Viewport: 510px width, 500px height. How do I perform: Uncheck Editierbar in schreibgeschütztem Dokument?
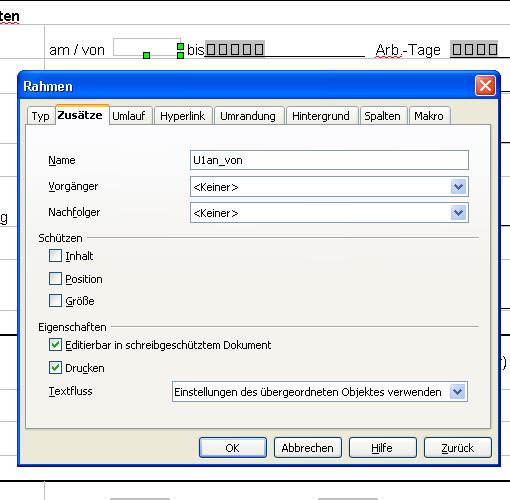(x=55, y=345)
